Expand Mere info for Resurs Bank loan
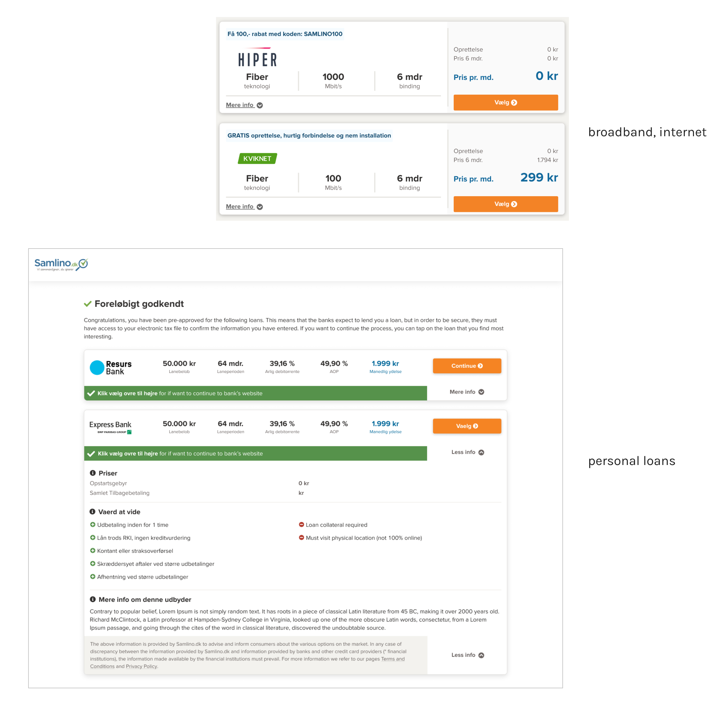The height and width of the screenshot is (706, 728). click(466, 392)
